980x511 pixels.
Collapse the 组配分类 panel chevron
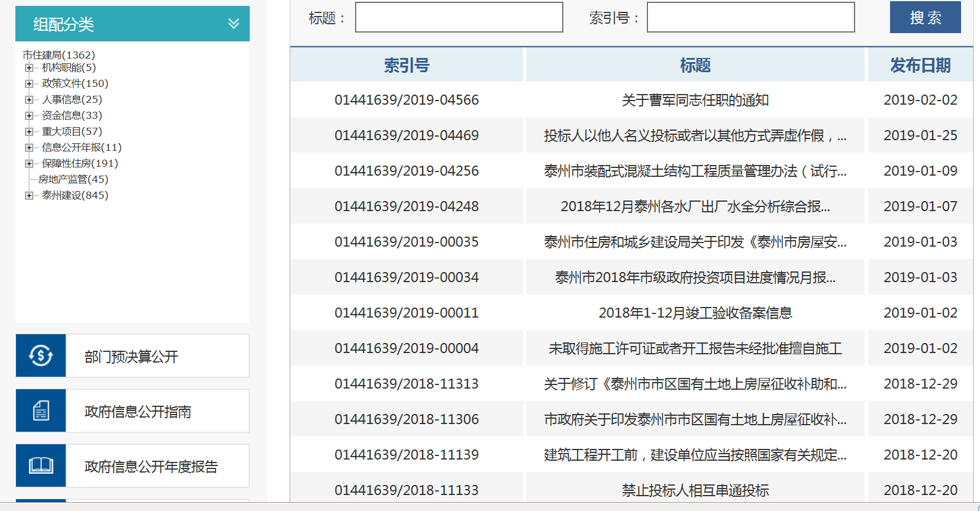[x=234, y=24]
